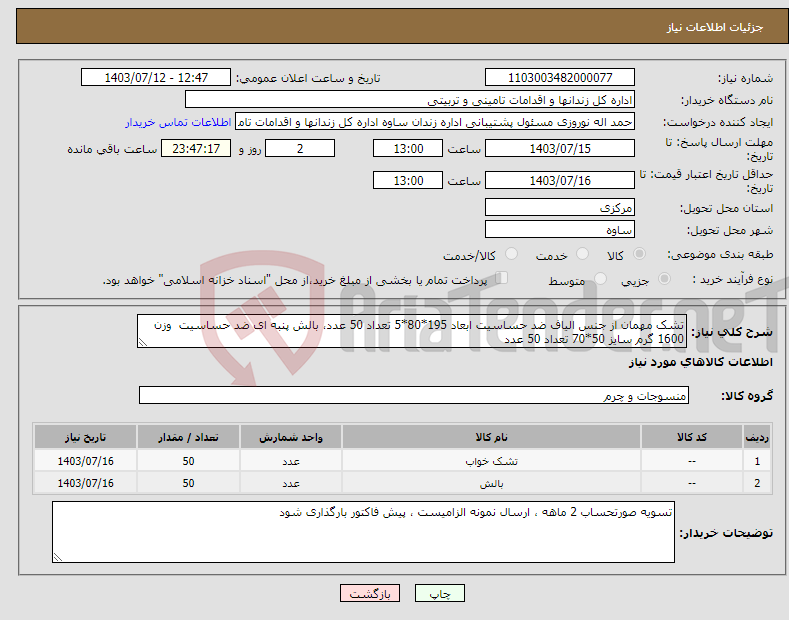
Task: Click resize handle of توضیحات خریدار textarea
Action: coord(58,557)
